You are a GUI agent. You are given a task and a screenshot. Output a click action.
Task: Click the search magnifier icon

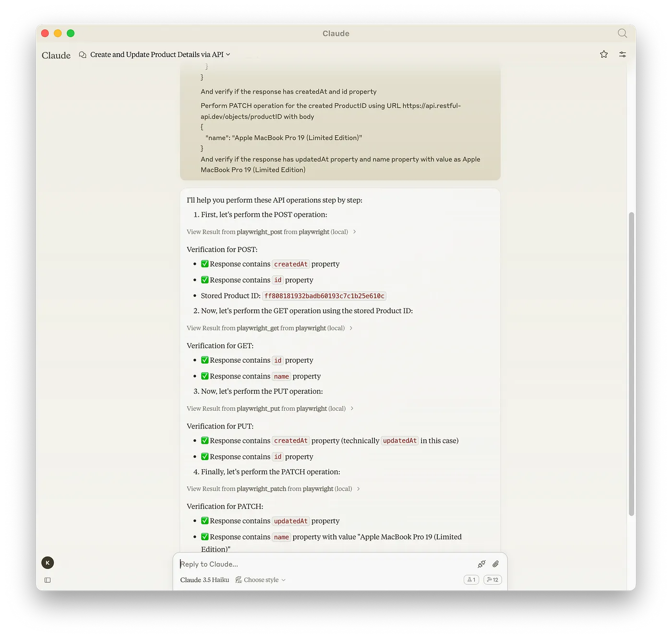622,33
